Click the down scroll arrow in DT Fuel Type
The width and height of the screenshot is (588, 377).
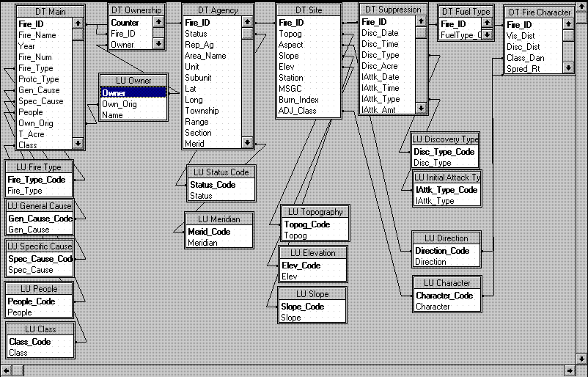click(x=487, y=35)
